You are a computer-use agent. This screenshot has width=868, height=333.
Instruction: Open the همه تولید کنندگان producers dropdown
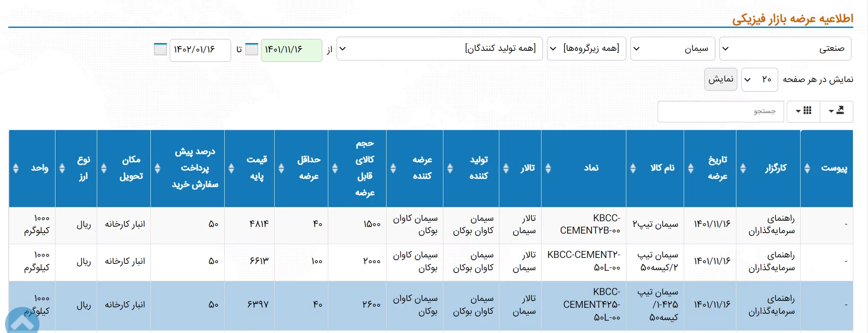(x=439, y=49)
